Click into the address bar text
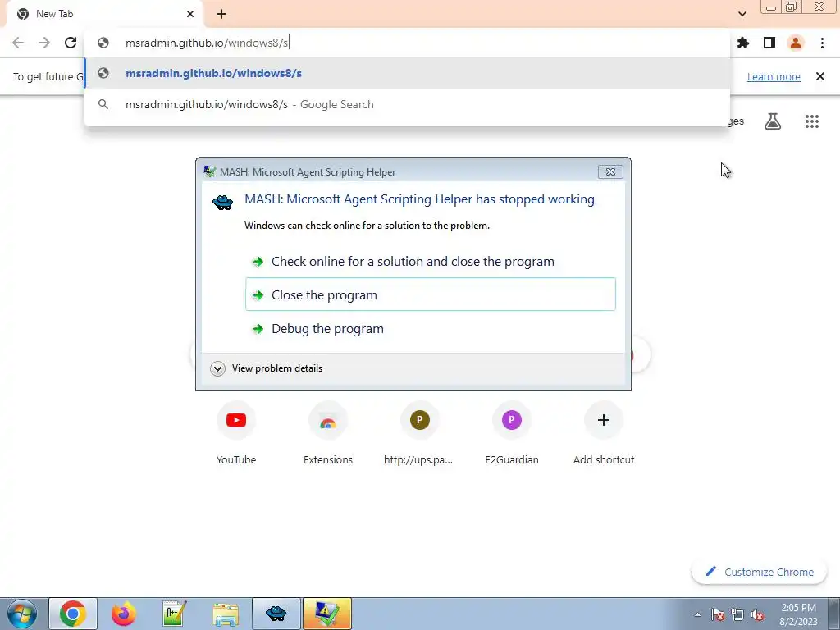 tap(207, 43)
